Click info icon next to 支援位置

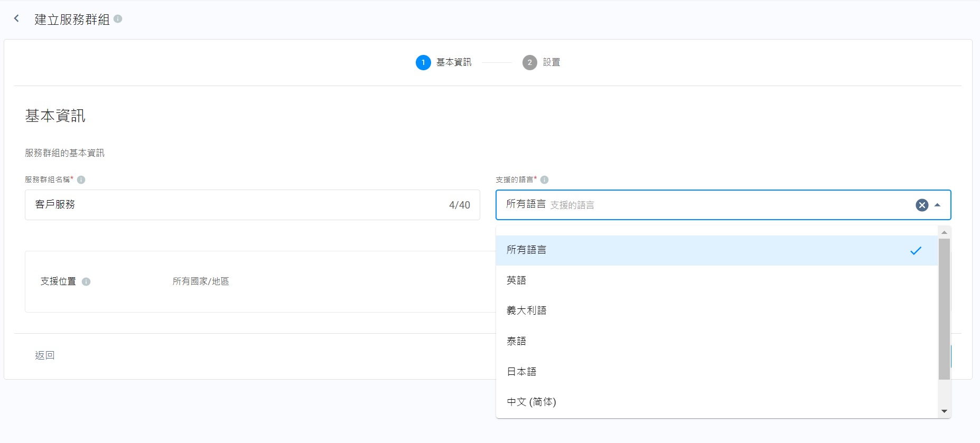click(x=86, y=281)
